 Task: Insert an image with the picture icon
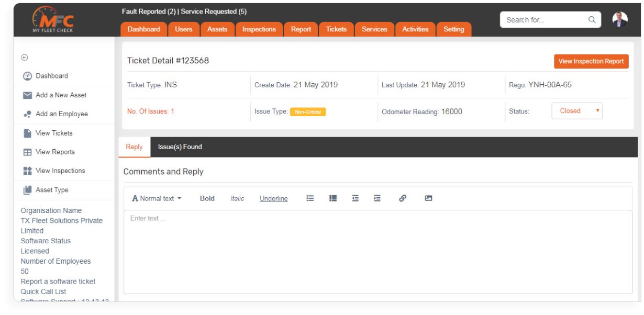(x=428, y=198)
